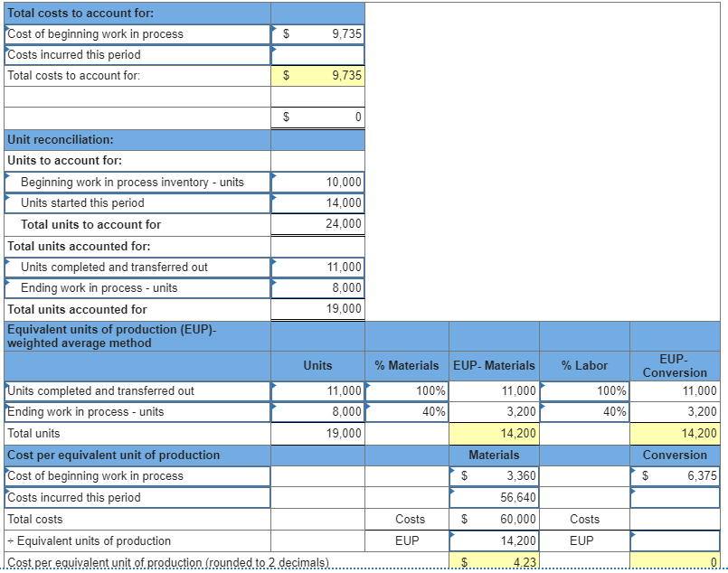This screenshot has width=728, height=573.
Task: Edit the $6,375 Conversion beginning cost field
Action: click(x=675, y=476)
